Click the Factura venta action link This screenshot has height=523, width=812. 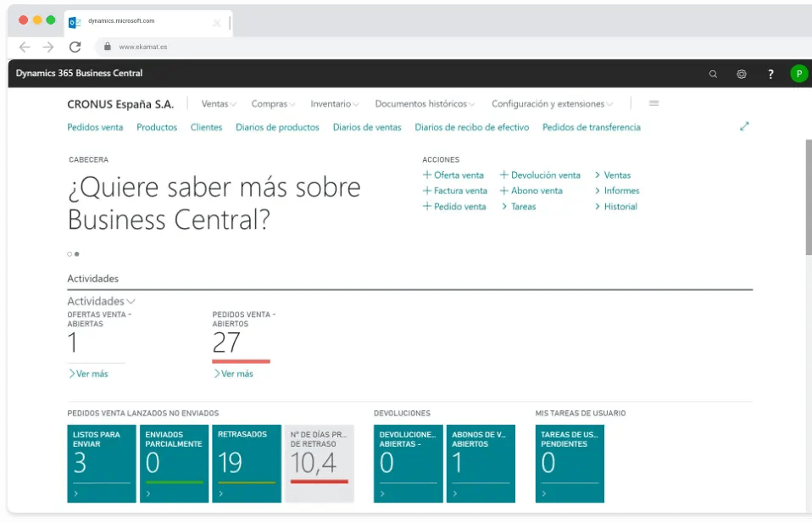[x=455, y=191]
